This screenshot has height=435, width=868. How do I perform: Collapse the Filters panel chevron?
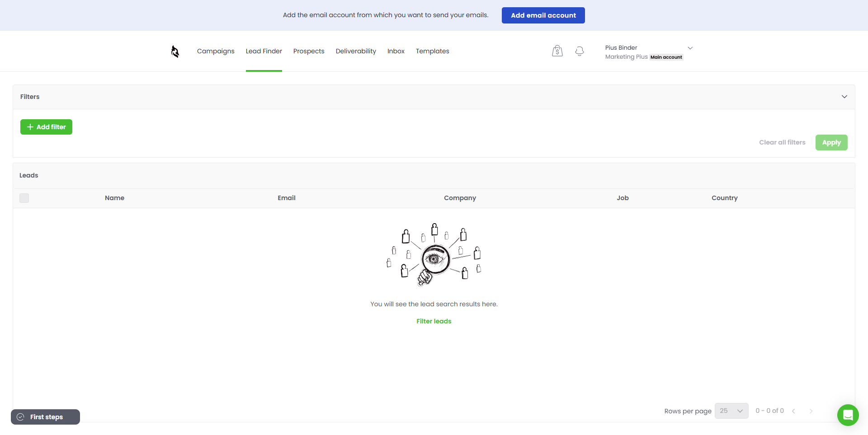point(844,97)
